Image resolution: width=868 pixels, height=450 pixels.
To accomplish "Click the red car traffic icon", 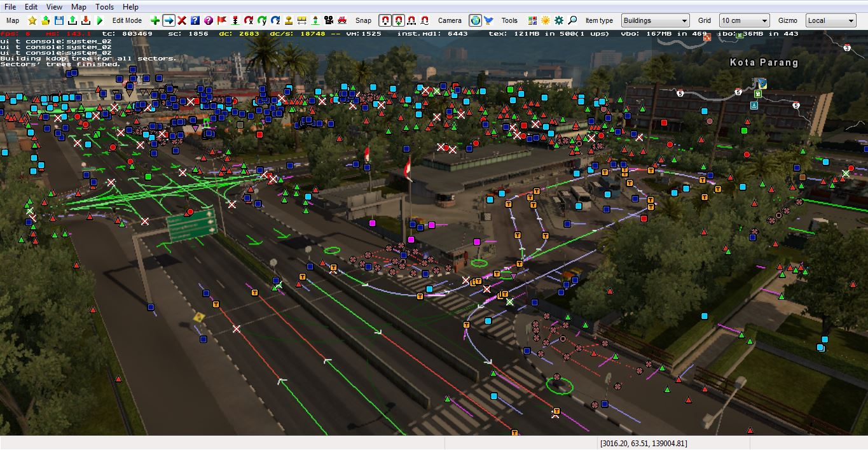I will coord(342,20).
